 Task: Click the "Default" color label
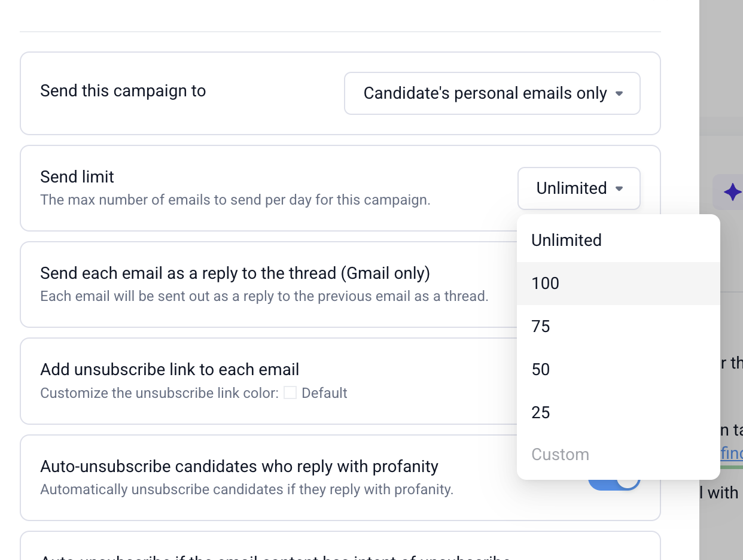pos(324,393)
